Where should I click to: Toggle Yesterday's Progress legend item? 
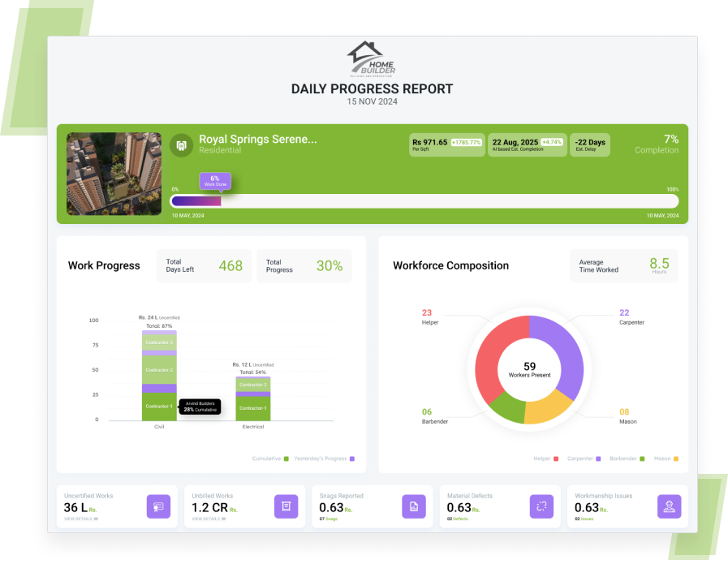[325, 459]
